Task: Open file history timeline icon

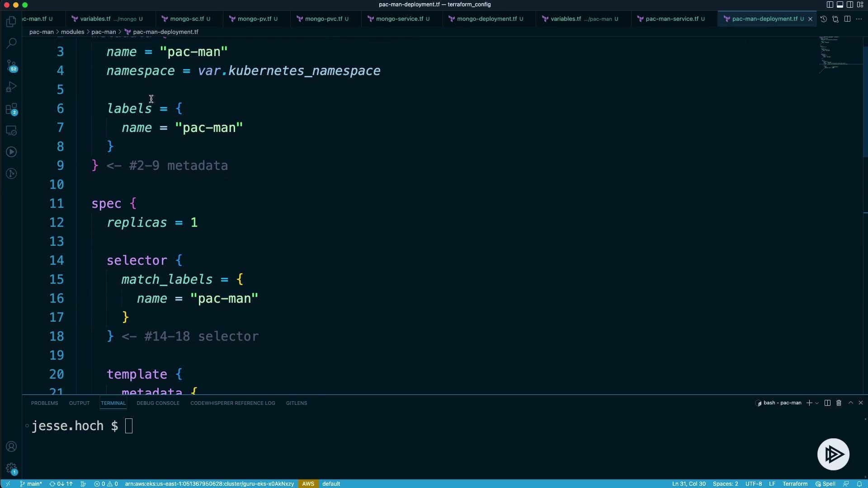Action: [824, 19]
